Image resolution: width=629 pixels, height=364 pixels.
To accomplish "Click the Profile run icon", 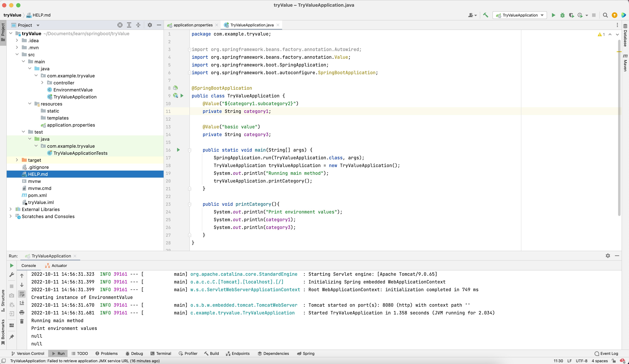I will [x=580, y=15].
